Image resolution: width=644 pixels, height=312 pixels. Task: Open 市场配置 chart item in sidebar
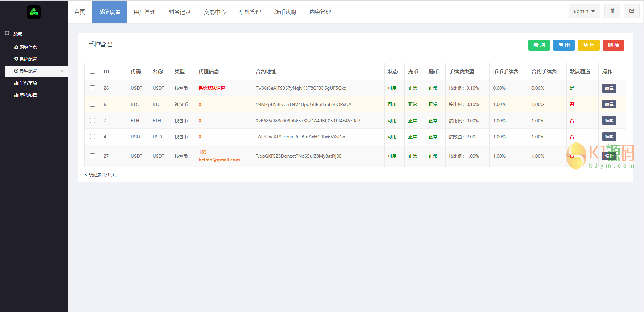[x=26, y=95]
